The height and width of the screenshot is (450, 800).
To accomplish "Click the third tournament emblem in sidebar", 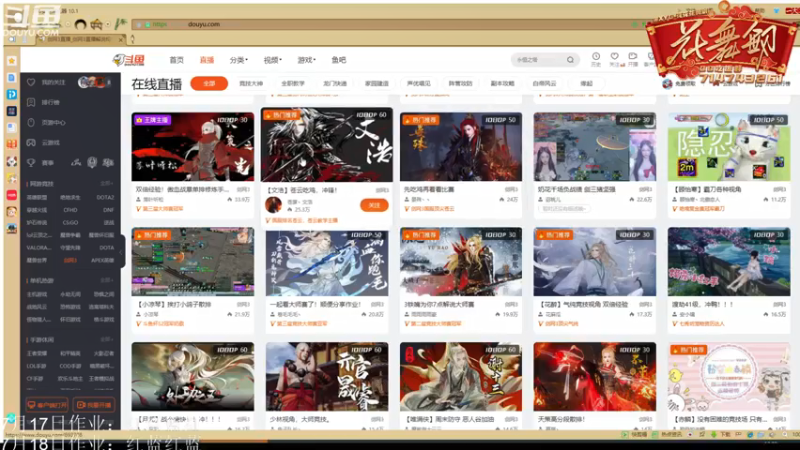I will [108, 163].
